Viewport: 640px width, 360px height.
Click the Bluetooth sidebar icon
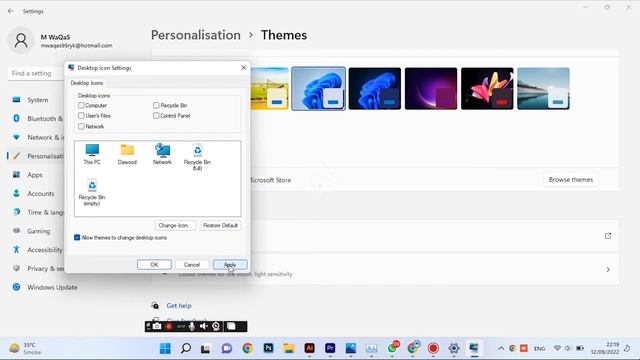point(16,118)
